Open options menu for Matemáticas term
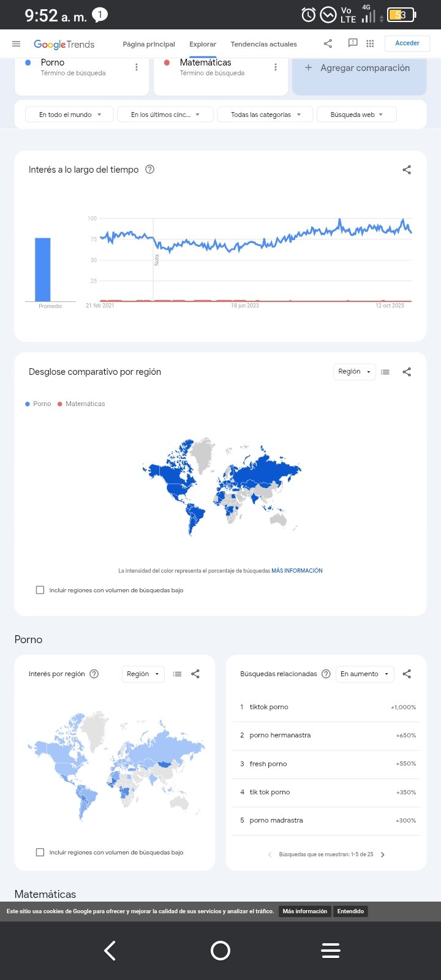 pos(276,67)
